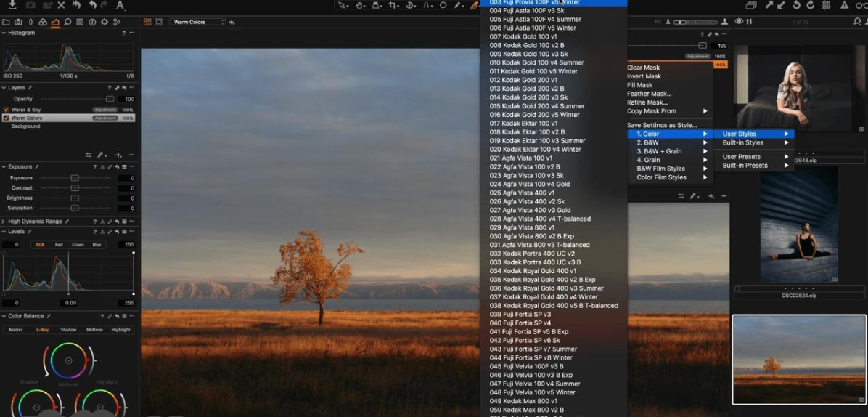Screen dimensions: 868x417
Task: Adjust the layer Opacity slider handle
Action: 110,99
